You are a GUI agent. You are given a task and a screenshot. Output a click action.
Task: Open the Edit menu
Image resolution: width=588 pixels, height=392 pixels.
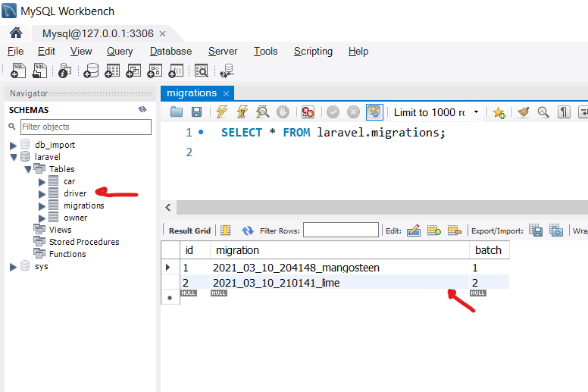46,51
